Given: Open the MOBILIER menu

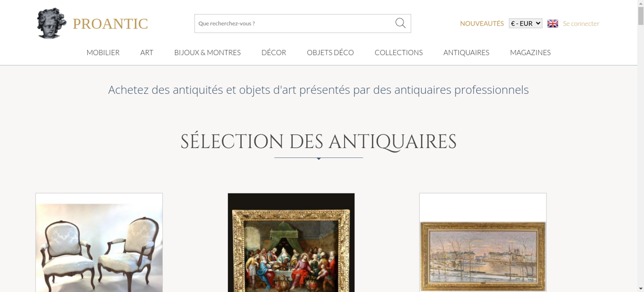Looking at the screenshot, I should point(103,52).
